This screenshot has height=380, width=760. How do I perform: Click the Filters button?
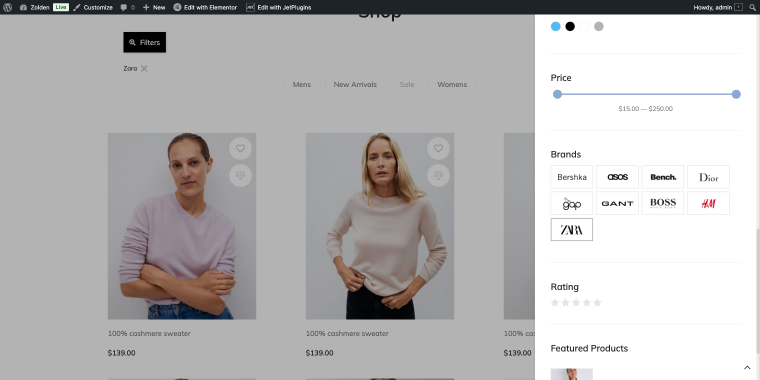click(x=144, y=42)
